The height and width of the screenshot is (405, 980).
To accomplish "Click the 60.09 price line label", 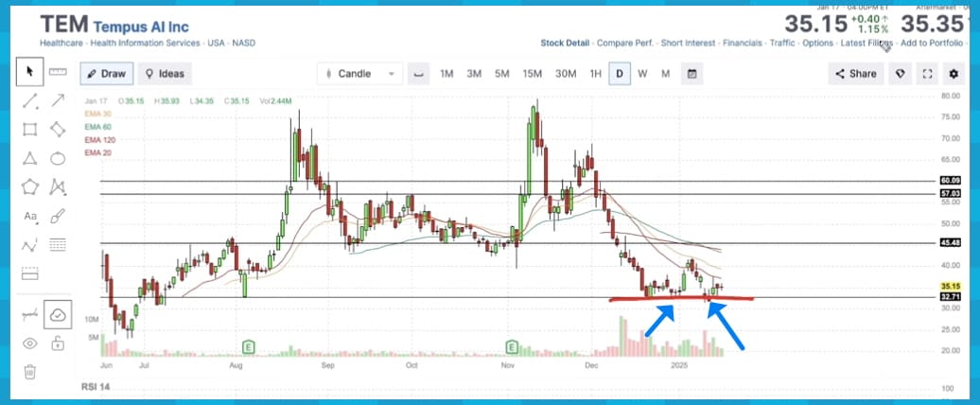I will [x=950, y=181].
